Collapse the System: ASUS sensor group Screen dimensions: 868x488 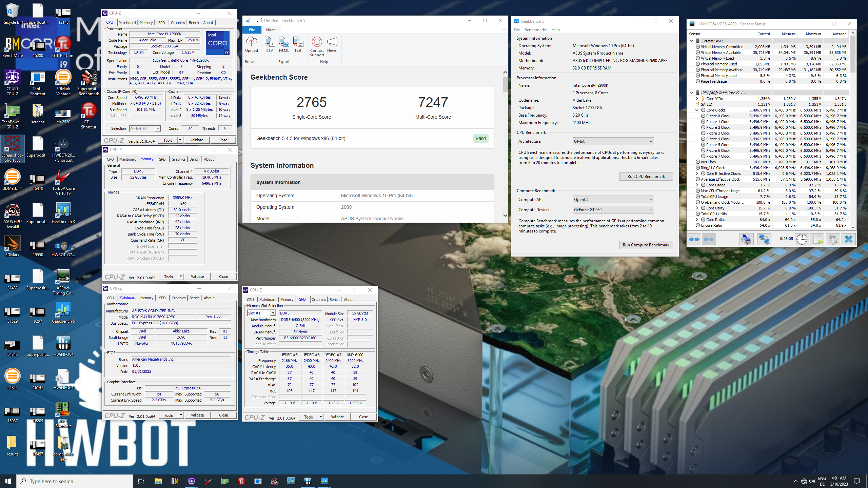692,41
